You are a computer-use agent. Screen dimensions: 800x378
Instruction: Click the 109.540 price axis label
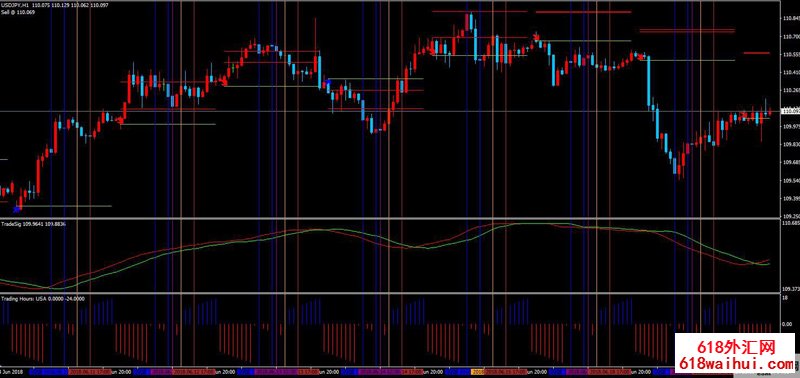point(790,181)
